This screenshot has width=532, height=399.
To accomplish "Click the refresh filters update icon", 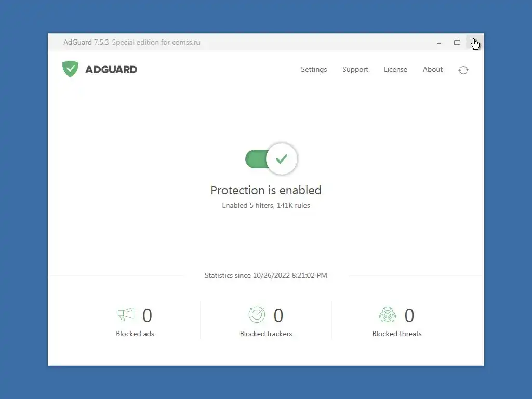I will (x=463, y=70).
